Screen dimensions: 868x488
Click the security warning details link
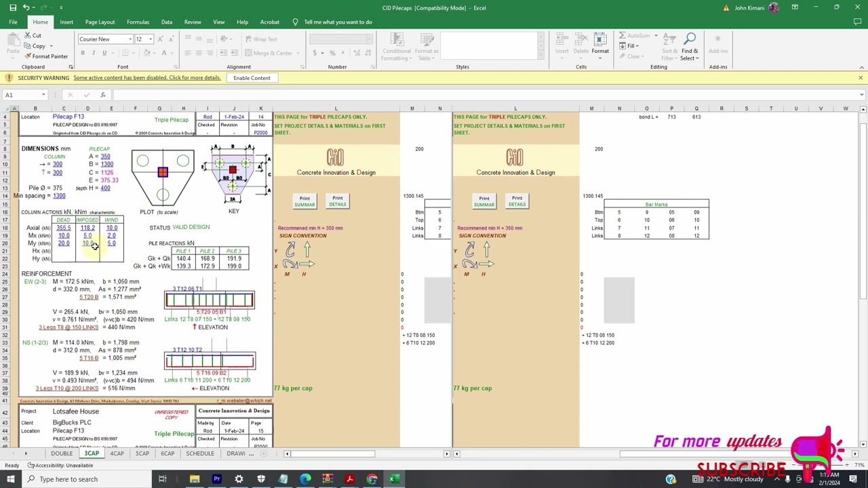pos(147,78)
